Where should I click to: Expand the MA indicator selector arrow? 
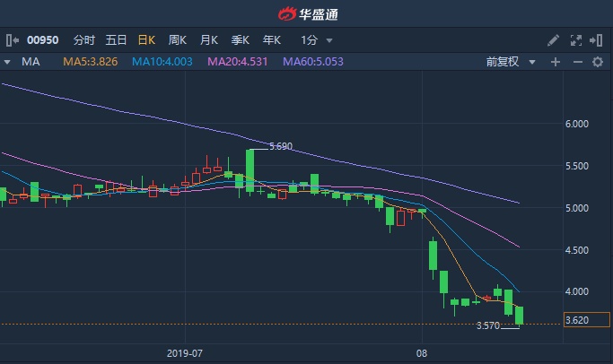[7, 62]
